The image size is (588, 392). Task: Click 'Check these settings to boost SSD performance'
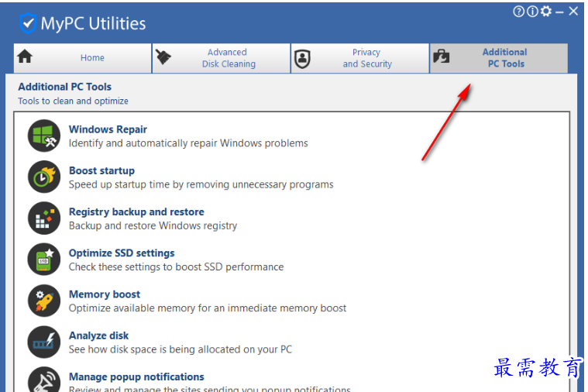177,267
